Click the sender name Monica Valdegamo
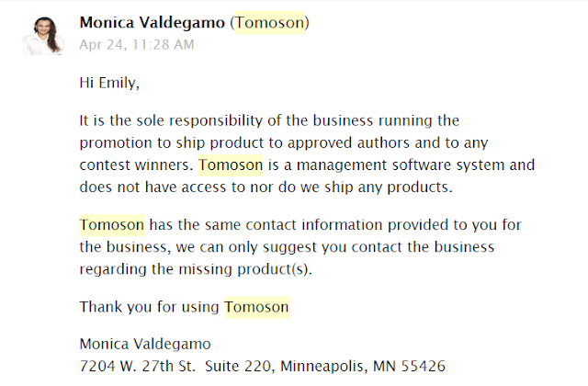The height and width of the screenshot is (386, 588). click(x=153, y=23)
